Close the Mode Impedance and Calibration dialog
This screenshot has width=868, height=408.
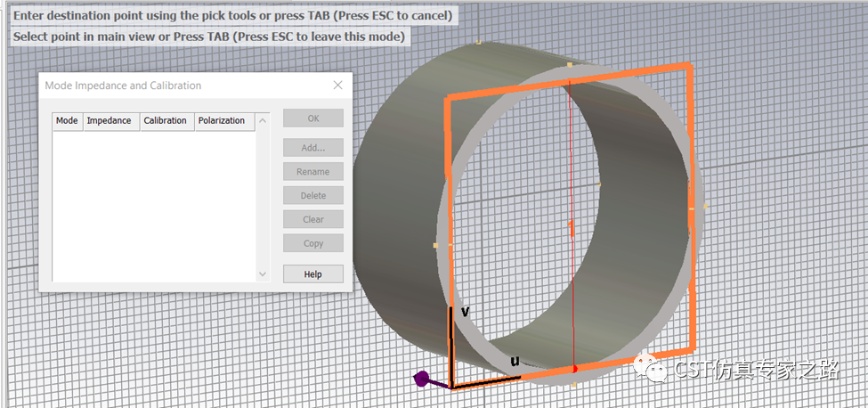point(337,86)
